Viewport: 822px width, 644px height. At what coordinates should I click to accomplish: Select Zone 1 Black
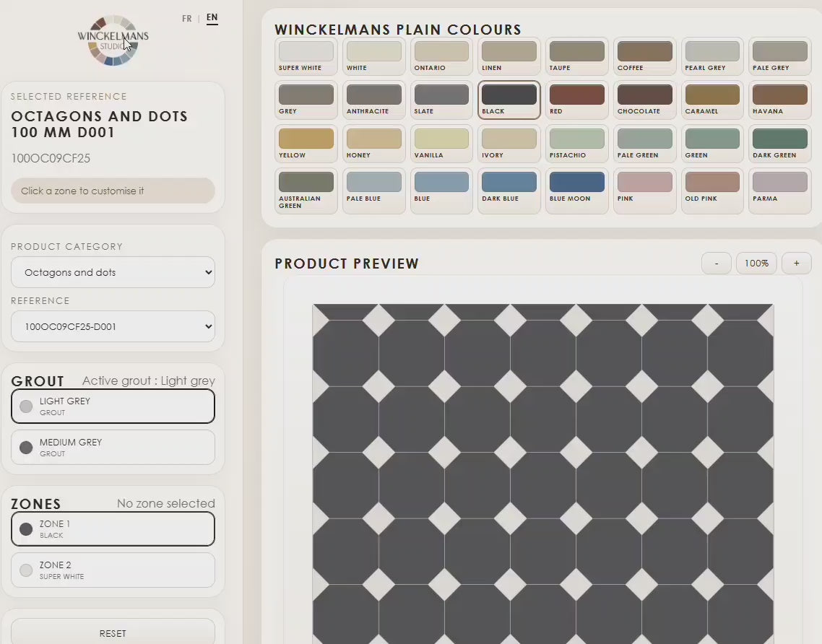[x=113, y=528]
